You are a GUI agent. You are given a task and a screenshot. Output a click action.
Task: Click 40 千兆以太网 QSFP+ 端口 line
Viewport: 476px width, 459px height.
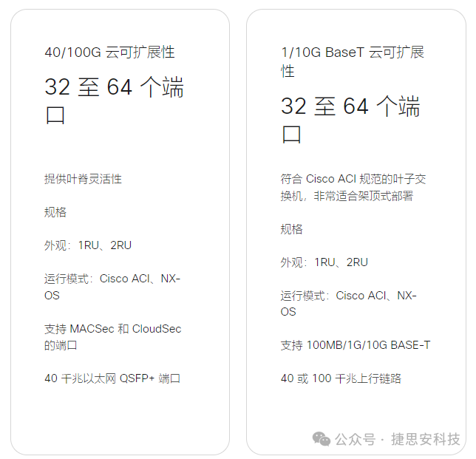click(112, 378)
